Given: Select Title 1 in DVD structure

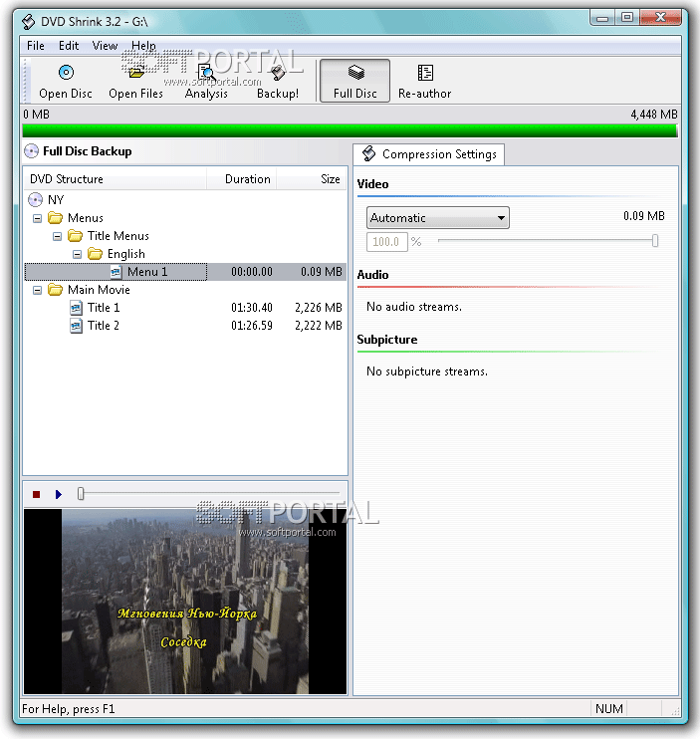Looking at the screenshot, I should coord(104,308).
